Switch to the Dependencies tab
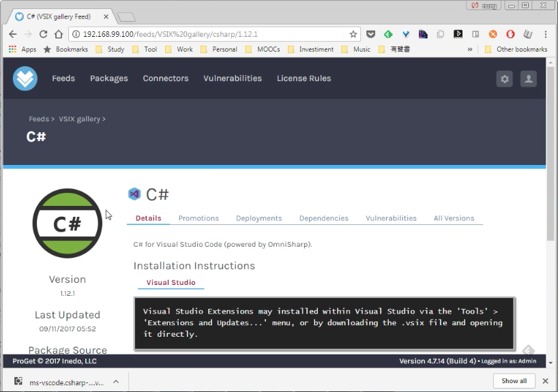Viewport: 558px width, 392px height. tap(324, 218)
